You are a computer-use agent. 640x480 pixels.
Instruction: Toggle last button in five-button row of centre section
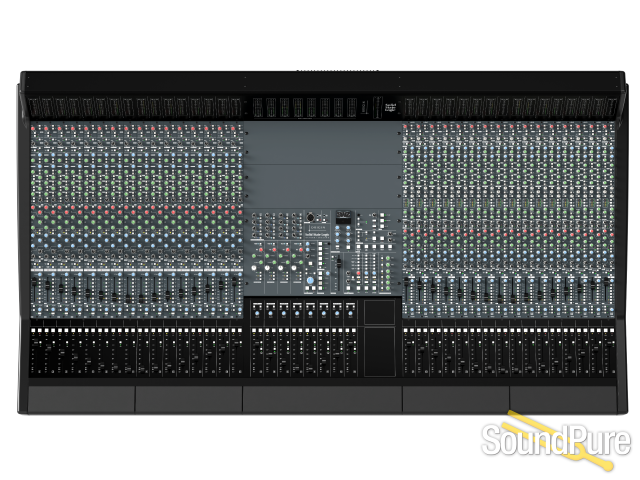(x=390, y=247)
